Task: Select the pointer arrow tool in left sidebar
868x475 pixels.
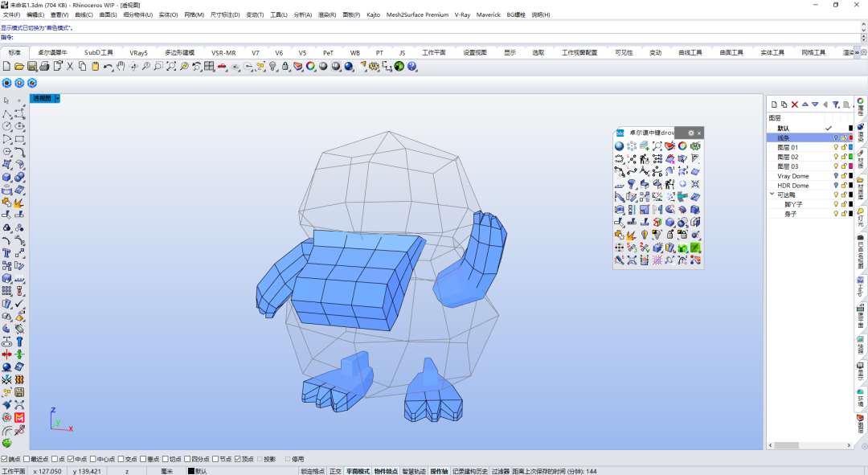Action: coord(6,100)
